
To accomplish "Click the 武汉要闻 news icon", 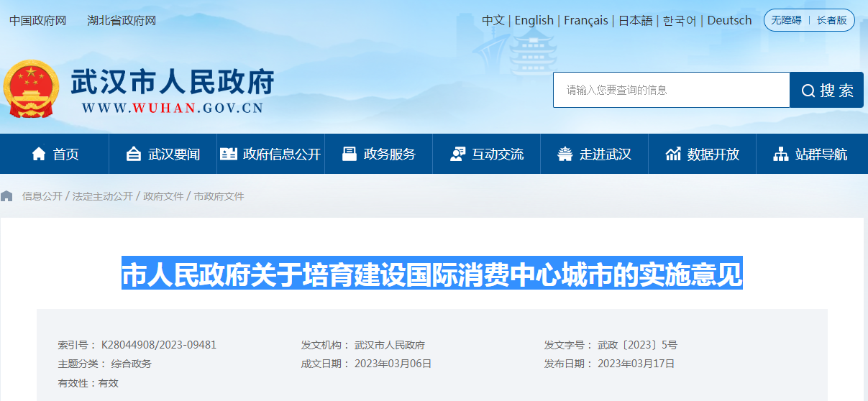I will (x=133, y=154).
